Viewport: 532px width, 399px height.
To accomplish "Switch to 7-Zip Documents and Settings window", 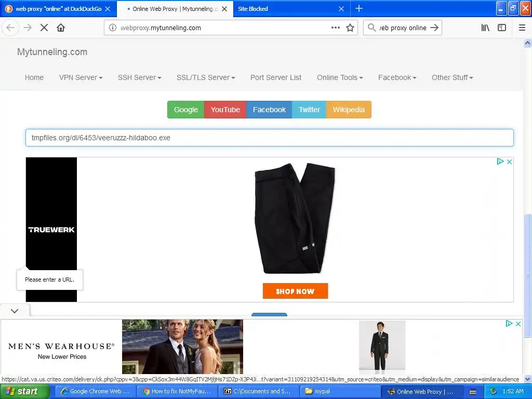I will (x=259, y=391).
